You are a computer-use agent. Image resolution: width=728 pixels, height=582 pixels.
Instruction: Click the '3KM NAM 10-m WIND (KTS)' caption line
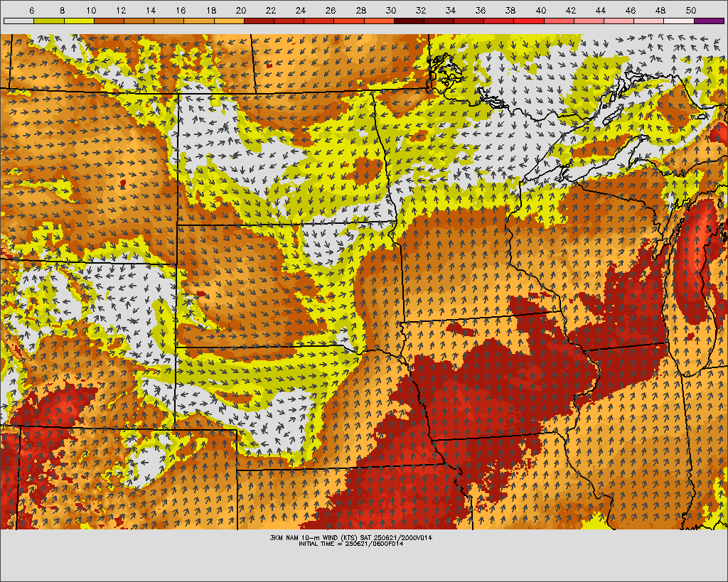[351, 537]
